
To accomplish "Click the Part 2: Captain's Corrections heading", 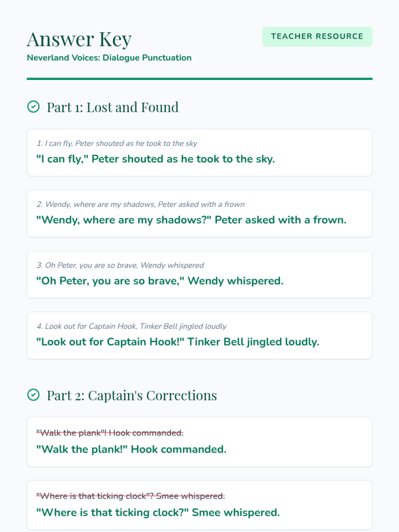I will click(x=132, y=395).
